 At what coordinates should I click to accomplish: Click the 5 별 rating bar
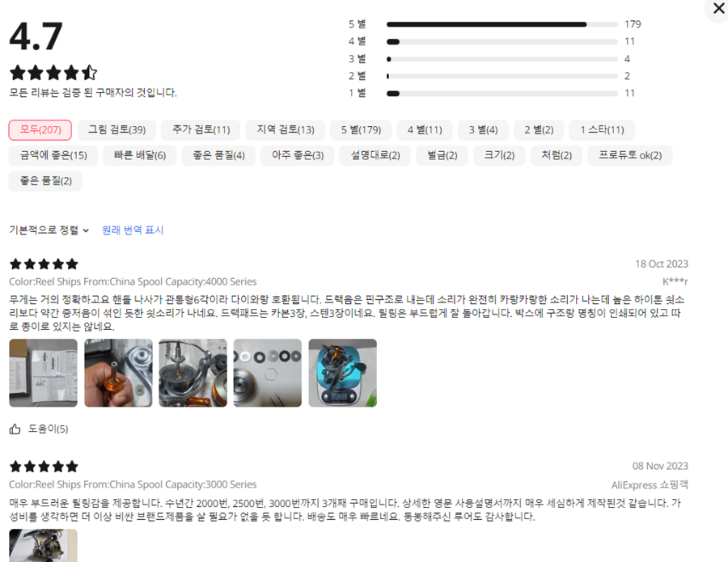(502, 24)
